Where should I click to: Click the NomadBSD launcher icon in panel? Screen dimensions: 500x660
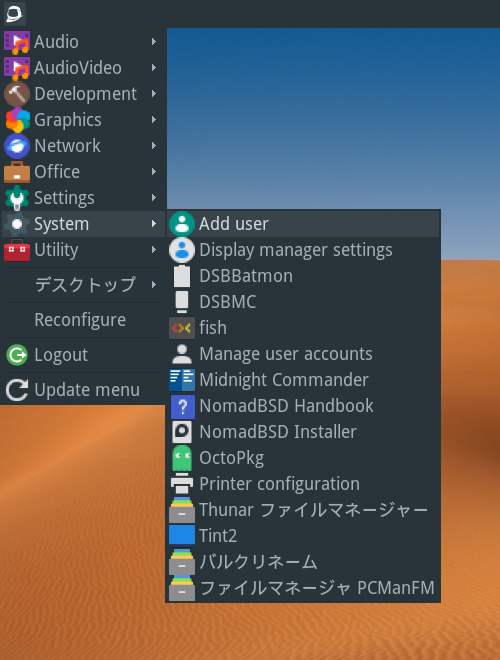(x=15, y=13)
